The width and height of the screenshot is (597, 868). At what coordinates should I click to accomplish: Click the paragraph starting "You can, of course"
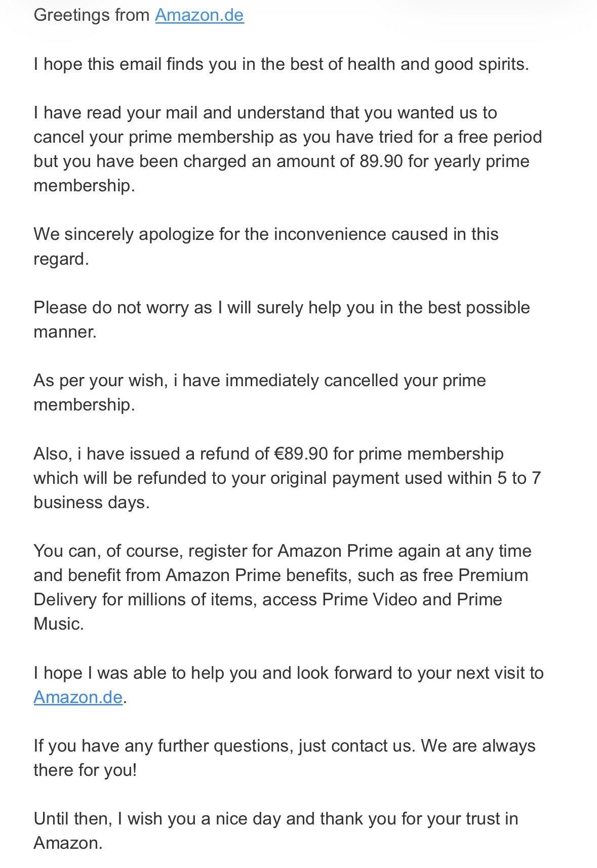[282, 551]
